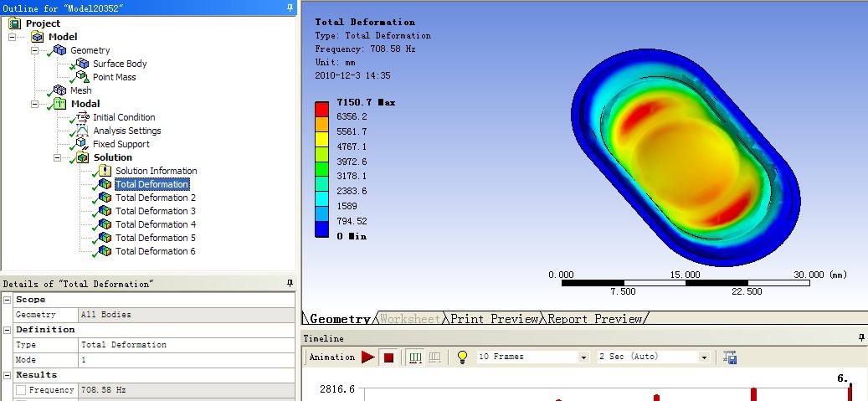Collapse the Modal tree node
Image resolution: width=868 pixels, height=401 pixels.
[x=34, y=104]
